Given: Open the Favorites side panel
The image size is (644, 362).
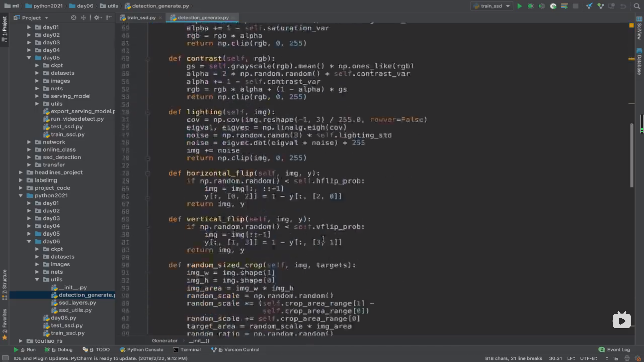Looking at the screenshot, I should pyautogui.click(x=5, y=324).
